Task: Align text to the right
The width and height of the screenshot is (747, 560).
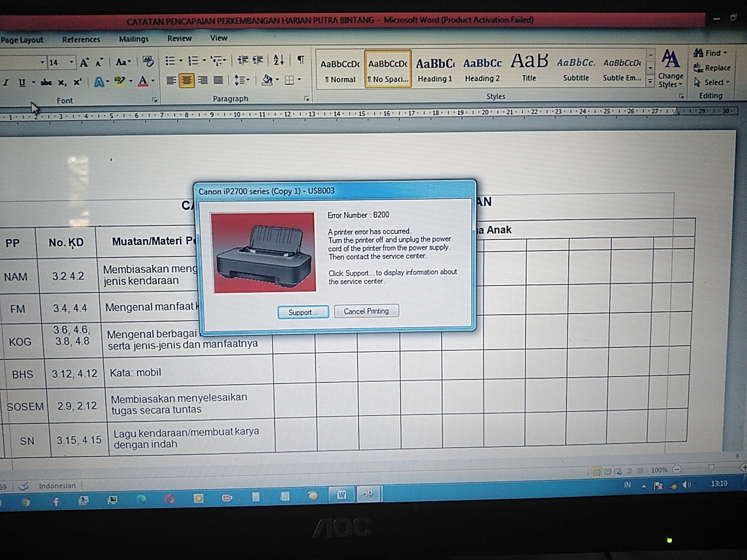Action: [x=203, y=80]
